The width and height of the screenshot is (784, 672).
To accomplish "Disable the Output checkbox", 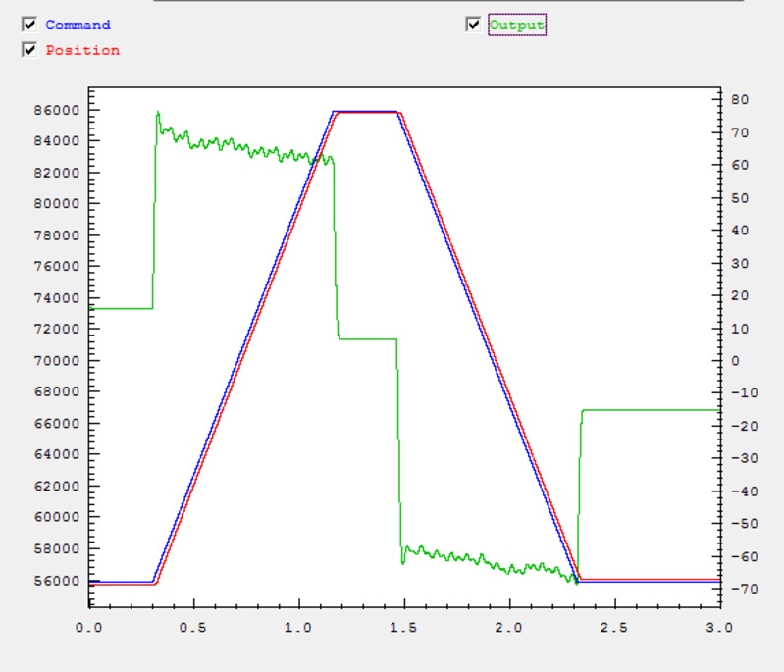I will pyautogui.click(x=474, y=25).
